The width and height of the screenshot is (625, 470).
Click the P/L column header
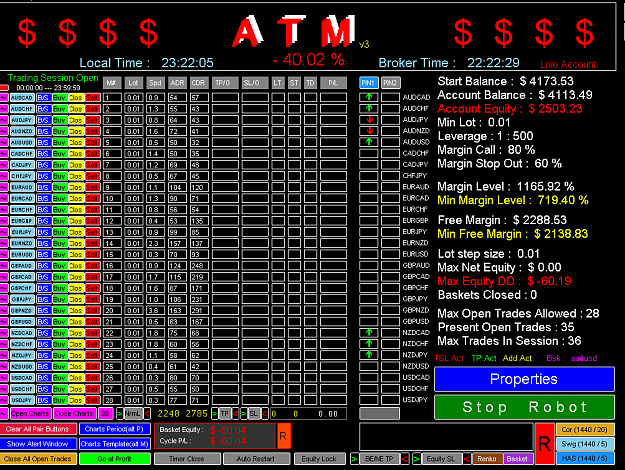333,83
